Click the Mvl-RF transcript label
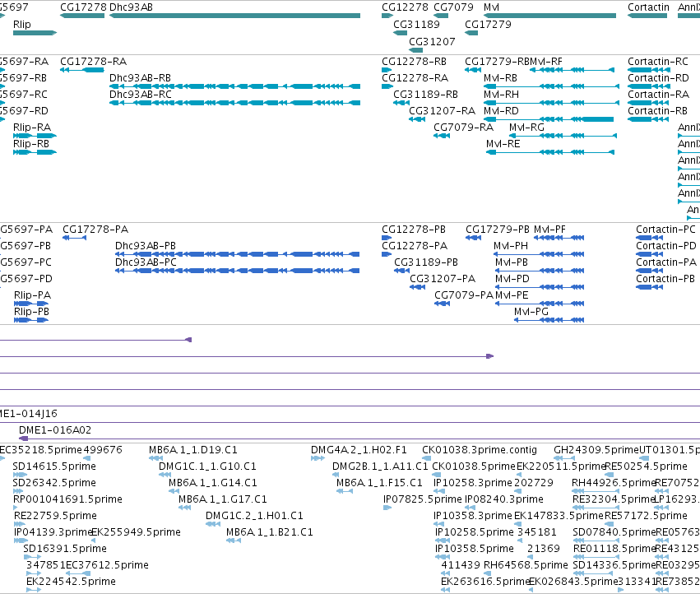The image size is (700, 594). click(546, 61)
